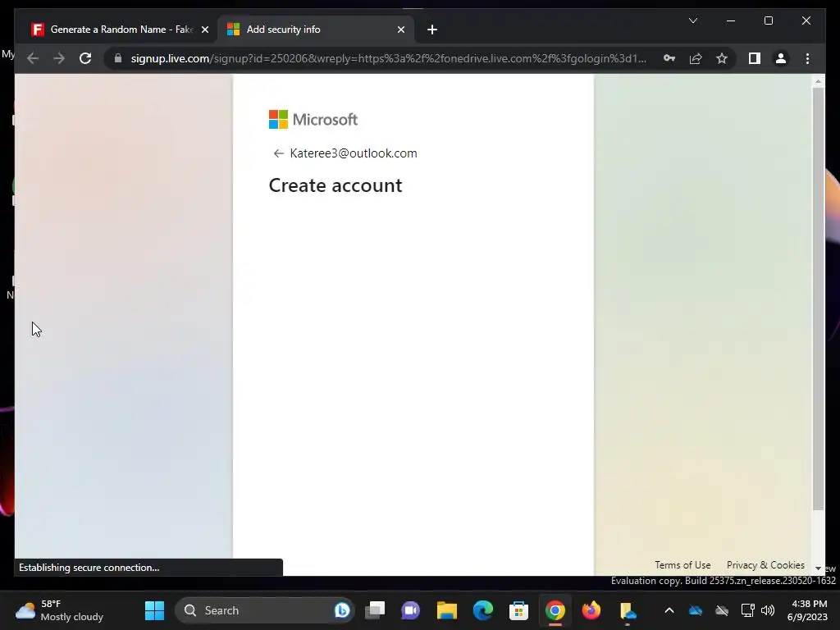Expand tab search dropdown arrow
Image resolution: width=840 pixels, height=630 pixels.
pyautogui.click(x=692, y=21)
